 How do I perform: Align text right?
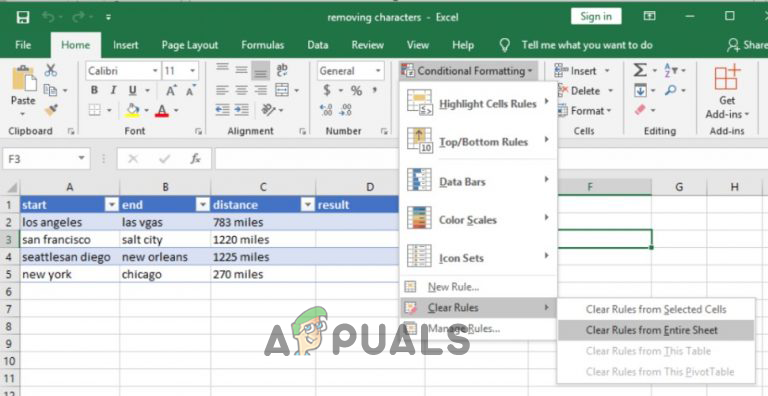coord(261,91)
